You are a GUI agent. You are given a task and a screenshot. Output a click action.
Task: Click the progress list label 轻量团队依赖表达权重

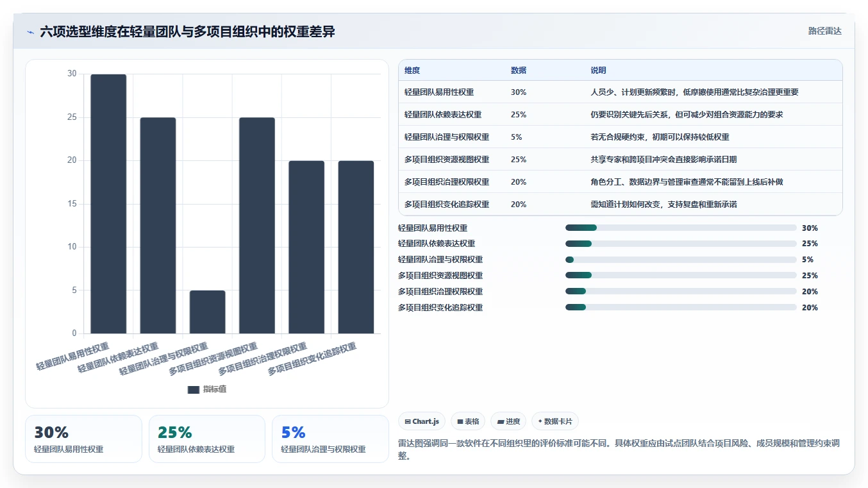tap(437, 244)
